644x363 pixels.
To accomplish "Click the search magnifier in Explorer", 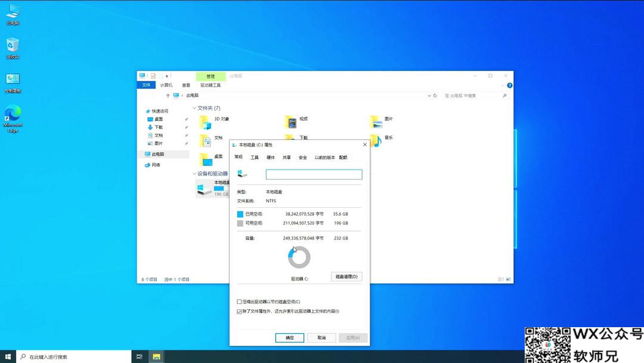I will 504,96.
